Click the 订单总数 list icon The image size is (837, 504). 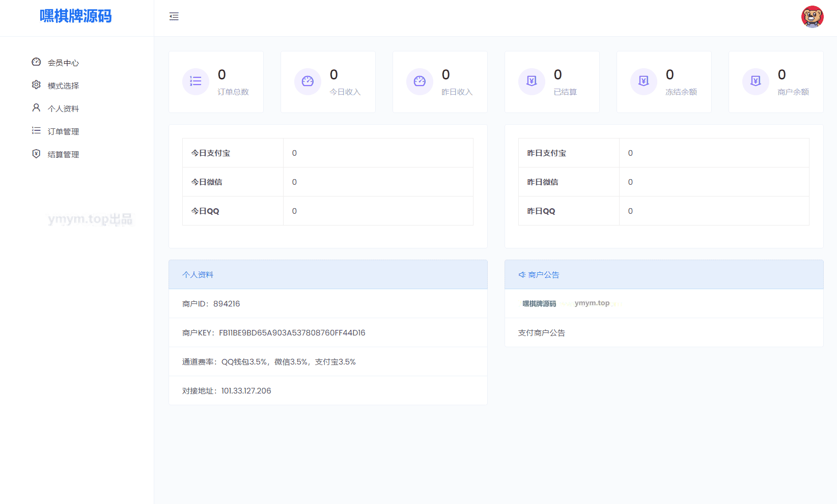(x=196, y=81)
